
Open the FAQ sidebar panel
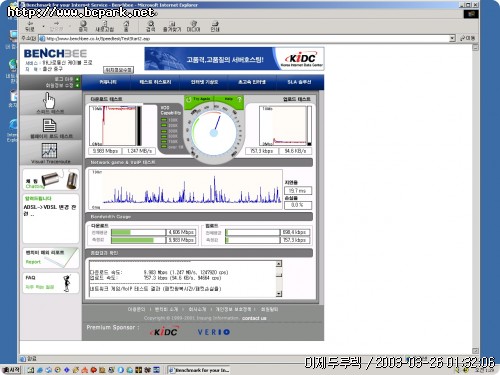(x=51, y=283)
